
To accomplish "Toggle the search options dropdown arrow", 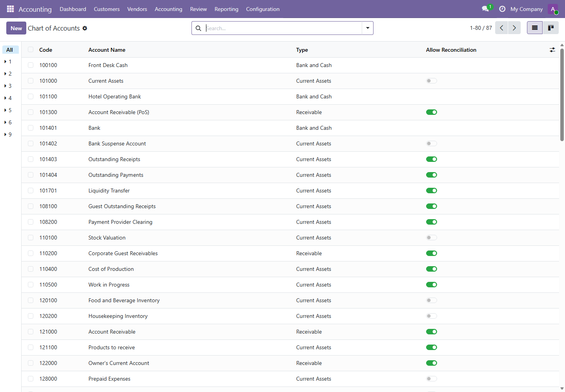I will coord(368,28).
